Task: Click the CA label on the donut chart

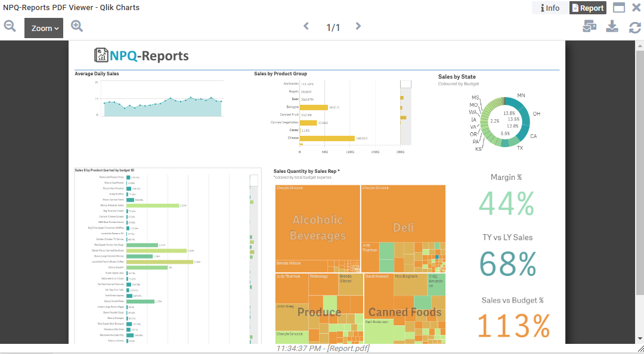Action: click(534, 136)
